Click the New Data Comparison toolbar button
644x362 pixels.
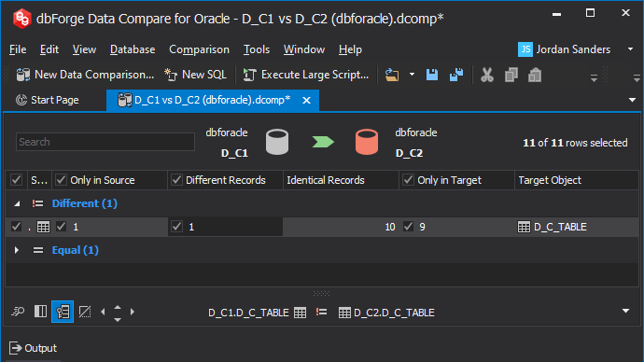click(85, 75)
